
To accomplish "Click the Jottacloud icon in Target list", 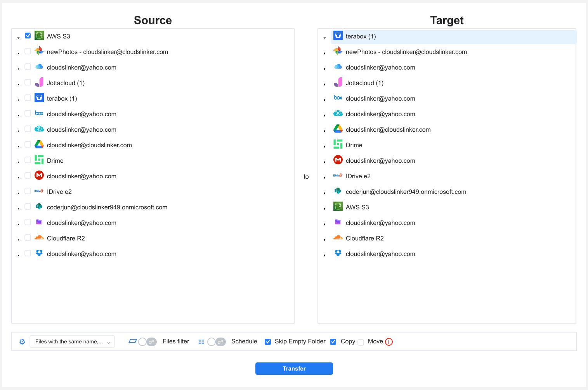I will pos(338,82).
